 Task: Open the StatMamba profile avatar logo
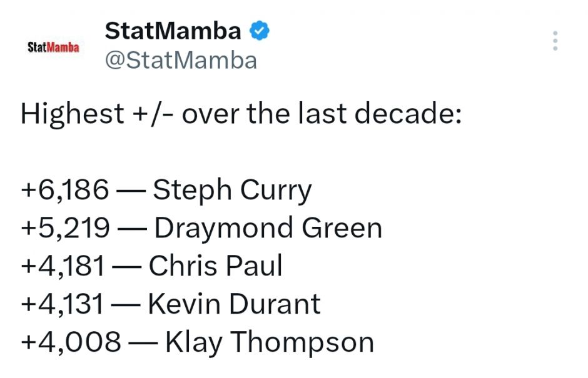[x=54, y=47]
